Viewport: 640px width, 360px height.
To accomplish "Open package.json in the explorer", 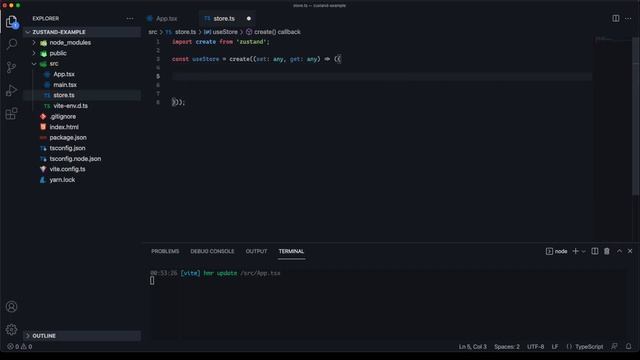I will tap(82, 138).
